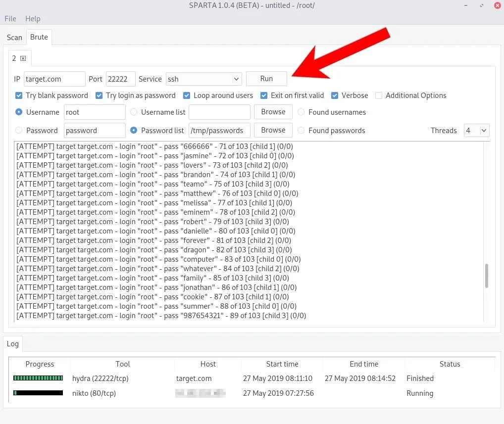
Task: Click the hydra progress bar
Action: point(38,378)
